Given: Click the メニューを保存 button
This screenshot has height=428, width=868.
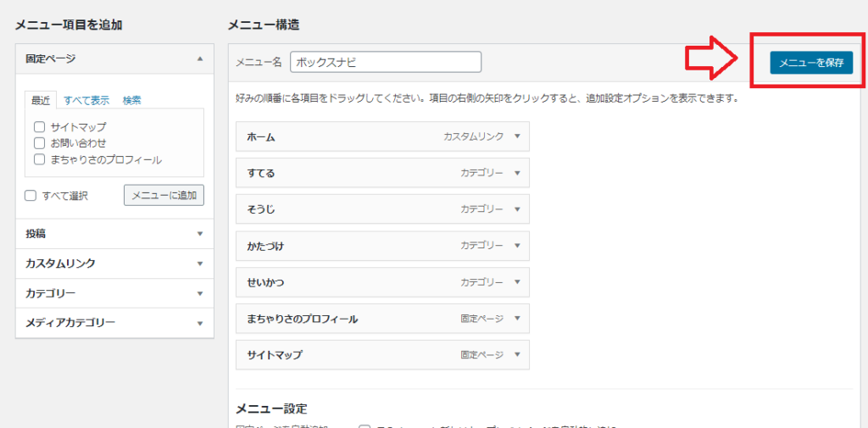Looking at the screenshot, I should coord(810,63).
